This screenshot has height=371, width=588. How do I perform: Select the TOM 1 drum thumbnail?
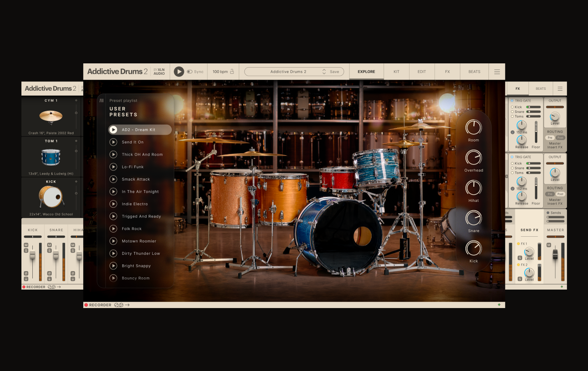click(x=51, y=157)
